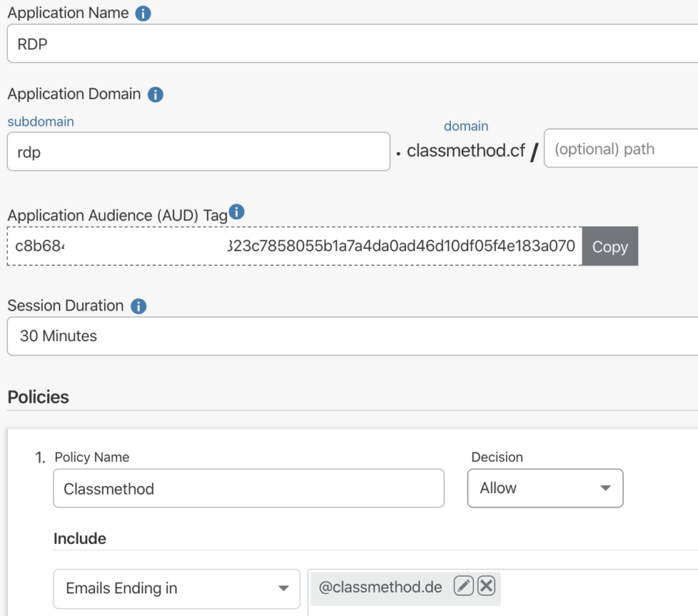Open the Session Duration selector
Image resolution: width=698 pixels, height=616 pixels.
(349, 334)
